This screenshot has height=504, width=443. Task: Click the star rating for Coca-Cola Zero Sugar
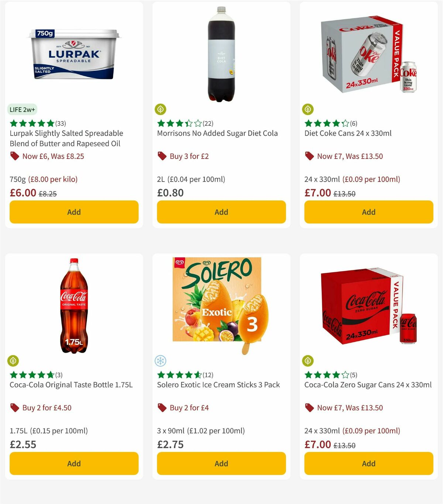[x=326, y=374]
